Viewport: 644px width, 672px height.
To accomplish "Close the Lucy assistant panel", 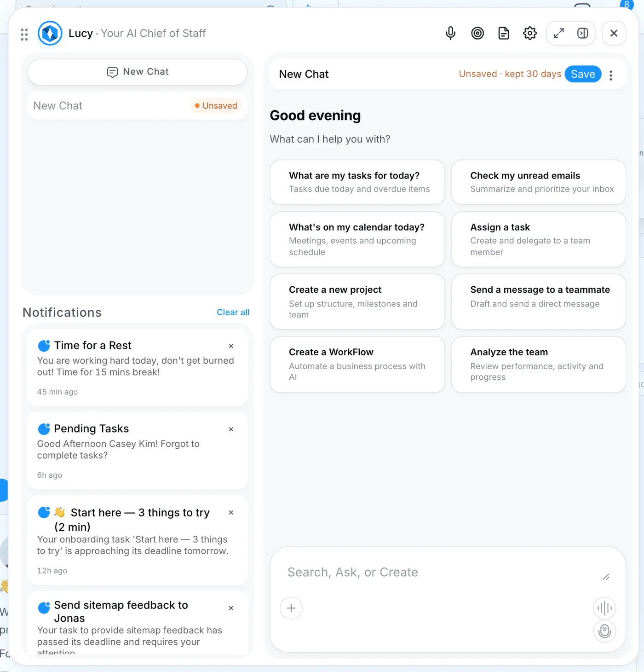I will click(614, 33).
